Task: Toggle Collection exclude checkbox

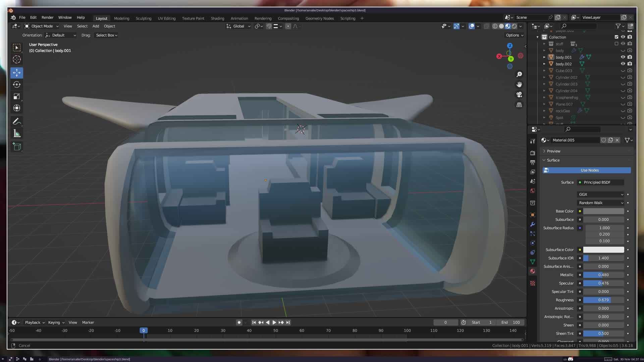Action: tap(616, 37)
